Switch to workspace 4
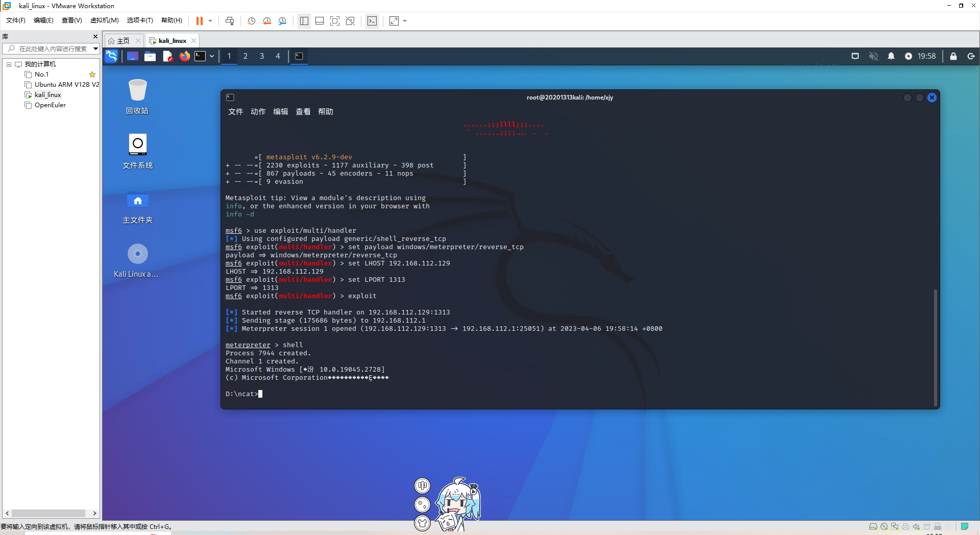The image size is (980, 535). (278, 56)
